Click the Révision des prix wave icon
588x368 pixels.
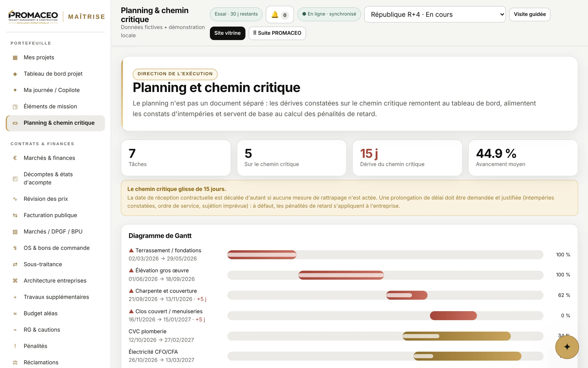[15, 199]
